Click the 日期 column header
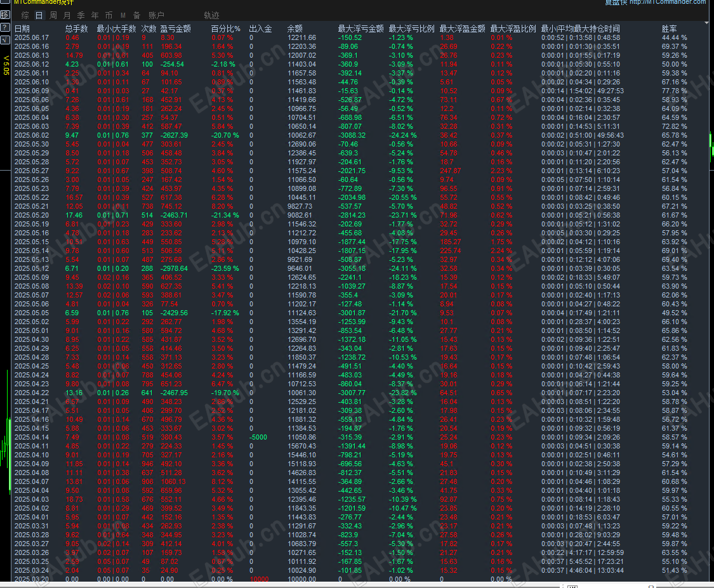Screen dimensions: 714x588 pos(22,29)
